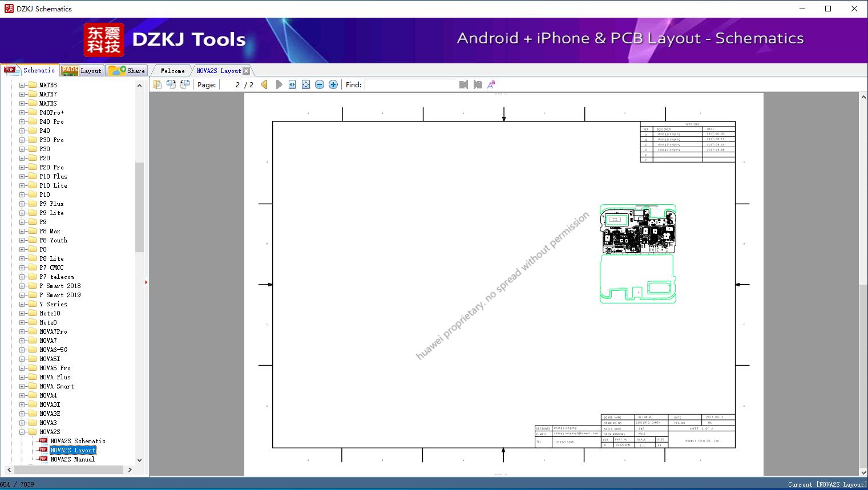Click document scroll up arrow

pyautogui.click(x=863, y=98)
